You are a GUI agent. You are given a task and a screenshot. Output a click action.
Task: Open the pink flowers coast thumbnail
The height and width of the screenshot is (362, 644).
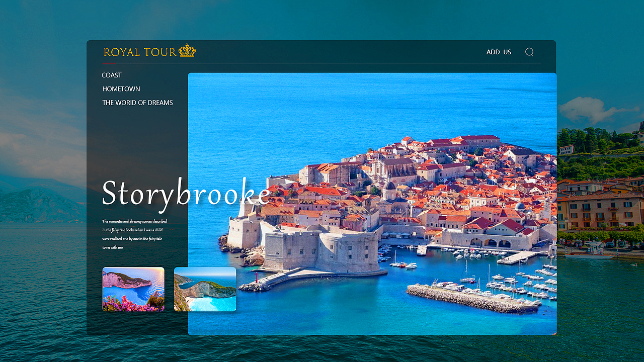133,289
